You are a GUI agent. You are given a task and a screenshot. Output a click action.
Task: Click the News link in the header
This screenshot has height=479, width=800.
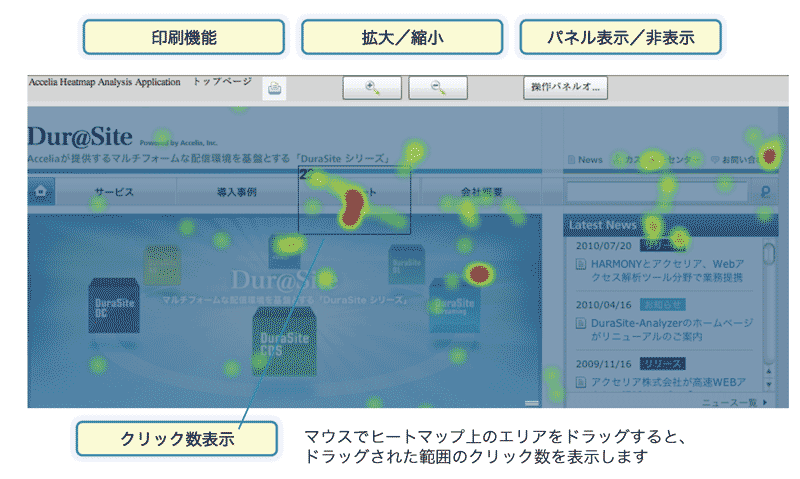[586, 160]
